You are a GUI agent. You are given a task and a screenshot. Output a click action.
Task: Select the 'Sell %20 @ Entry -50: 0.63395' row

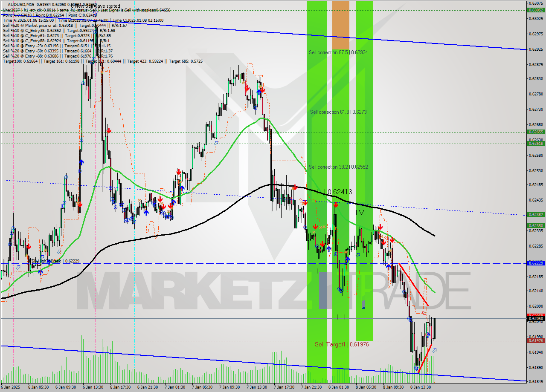tap(58, 51)
